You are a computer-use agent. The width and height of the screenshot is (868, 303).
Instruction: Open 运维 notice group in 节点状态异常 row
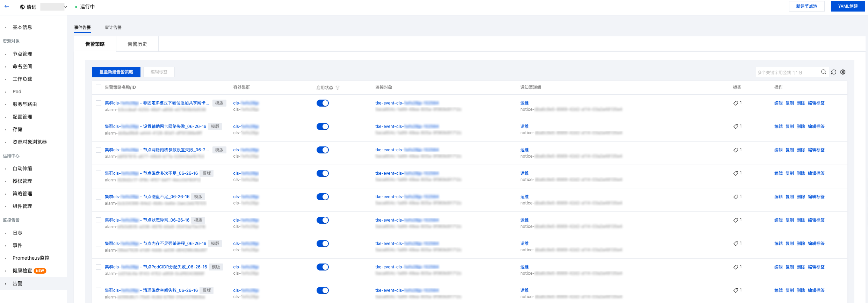[525, 220]
